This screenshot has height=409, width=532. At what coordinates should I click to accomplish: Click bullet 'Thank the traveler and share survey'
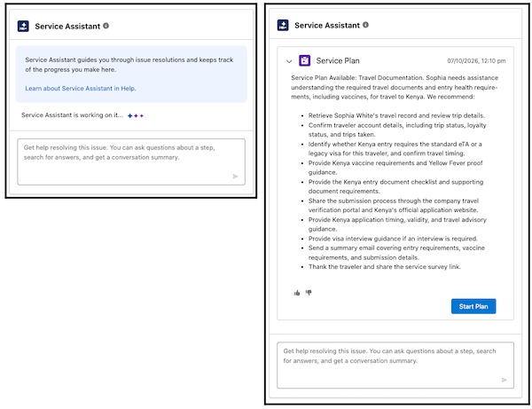385,267
